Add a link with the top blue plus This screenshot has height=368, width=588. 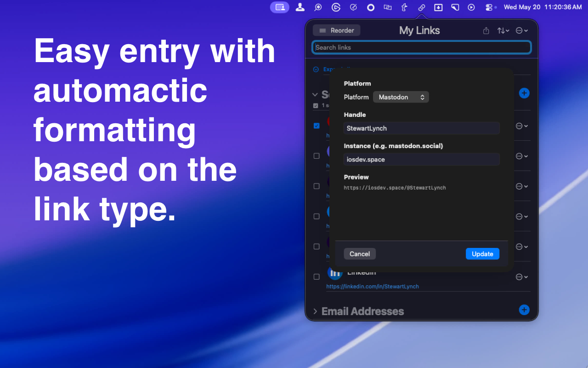524,93
